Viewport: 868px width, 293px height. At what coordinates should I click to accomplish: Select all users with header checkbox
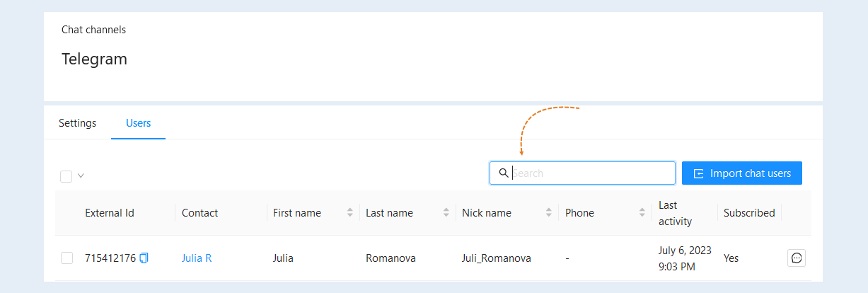(66, 176)
